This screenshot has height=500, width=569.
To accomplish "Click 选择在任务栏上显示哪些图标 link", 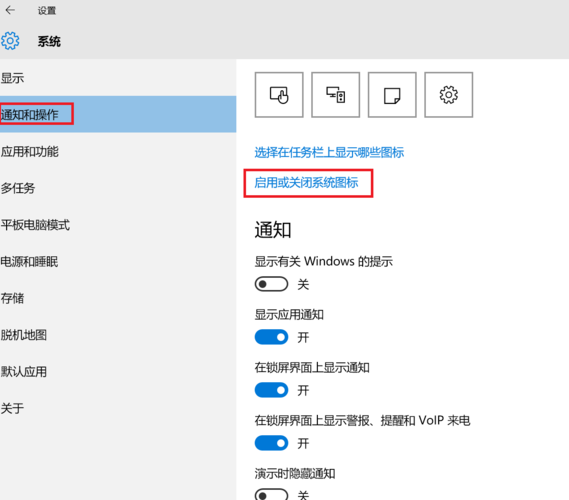I will [329, 152].
